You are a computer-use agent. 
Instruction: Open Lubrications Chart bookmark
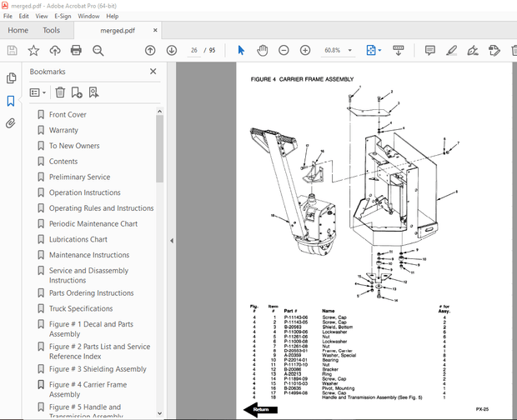[x=78, y=239]
